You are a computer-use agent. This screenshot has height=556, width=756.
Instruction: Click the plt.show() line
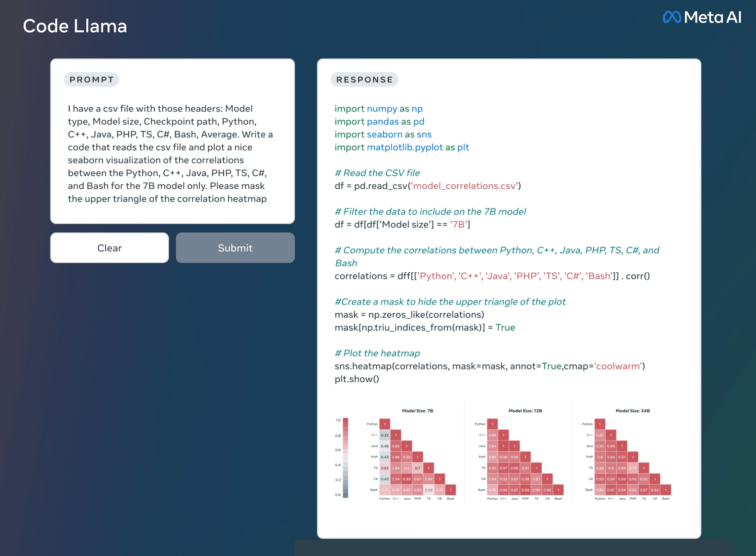click(357, 379)
